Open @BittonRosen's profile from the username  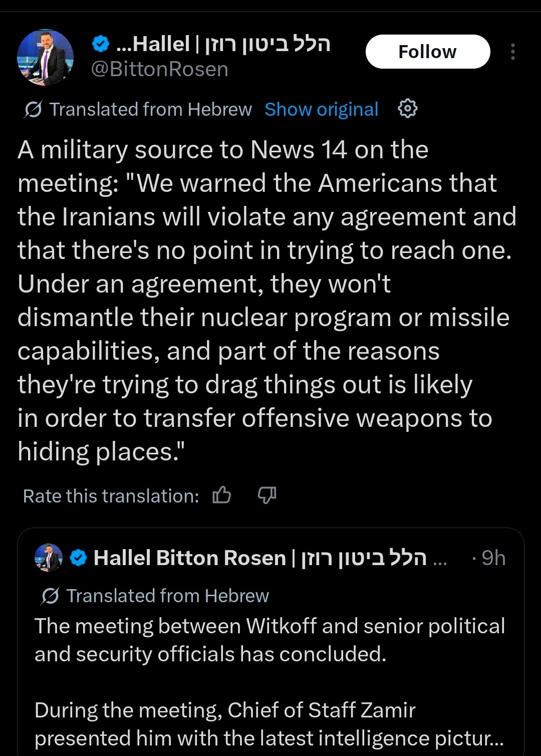159,70
